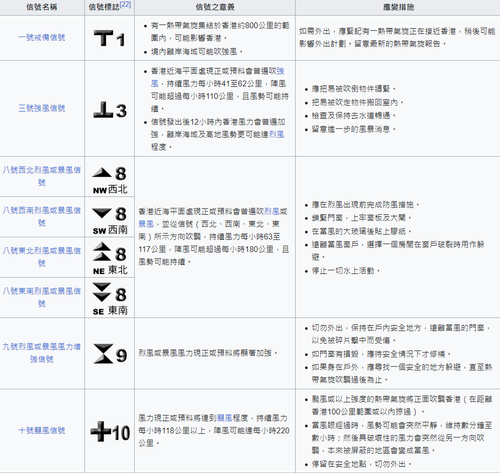Click the cross-shaped No. 10 signal symbol

[110, 432]
